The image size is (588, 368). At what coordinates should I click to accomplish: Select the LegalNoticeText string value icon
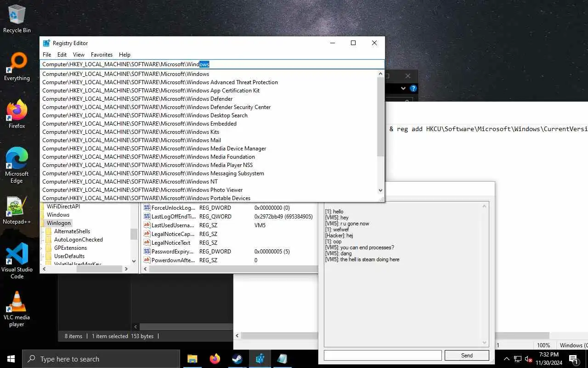147,243
